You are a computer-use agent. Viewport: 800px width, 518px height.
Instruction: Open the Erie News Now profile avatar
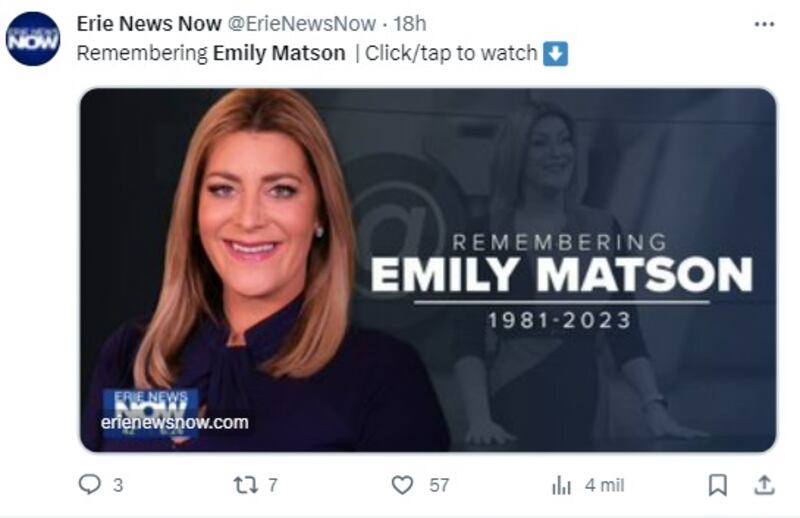(x=33, y=39)
